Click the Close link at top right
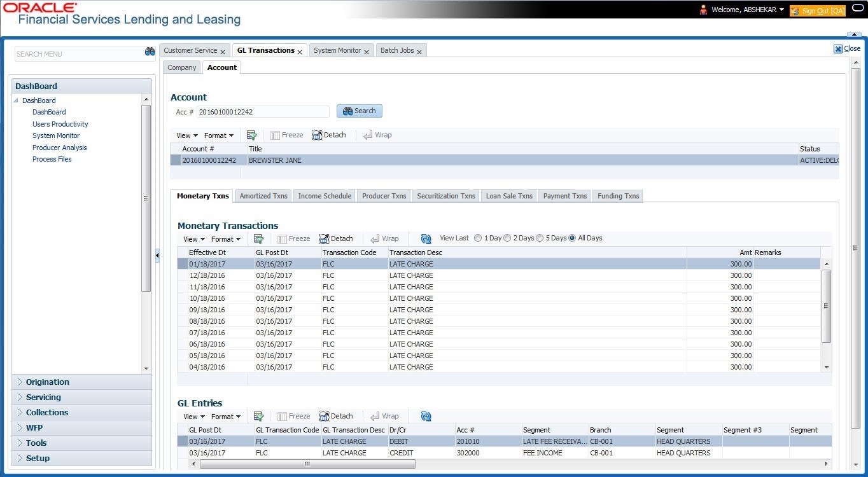The image size is (868, 477). pyautogui.click(x=847, y=48)
